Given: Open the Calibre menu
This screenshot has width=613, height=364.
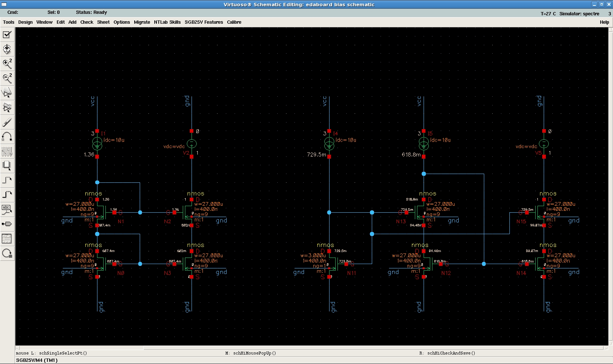Looking at the screenshot, I should click(x=234, y=22).
